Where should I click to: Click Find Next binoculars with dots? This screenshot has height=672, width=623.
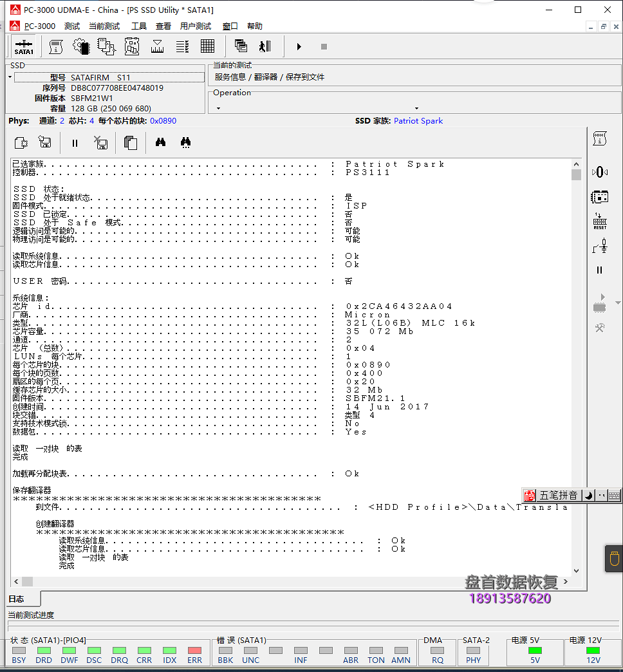(185, 142)
